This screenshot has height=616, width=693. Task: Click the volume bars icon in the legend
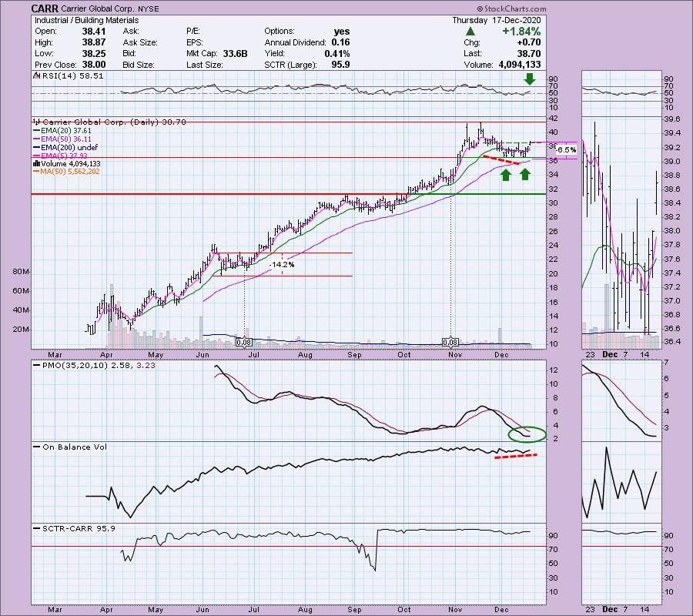click(x=37, y=163)
